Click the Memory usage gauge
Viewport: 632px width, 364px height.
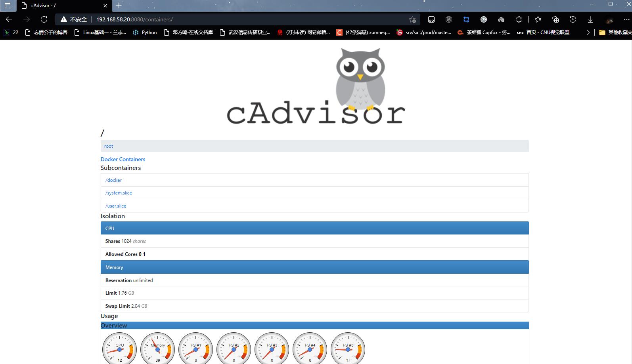click(157, 349)
